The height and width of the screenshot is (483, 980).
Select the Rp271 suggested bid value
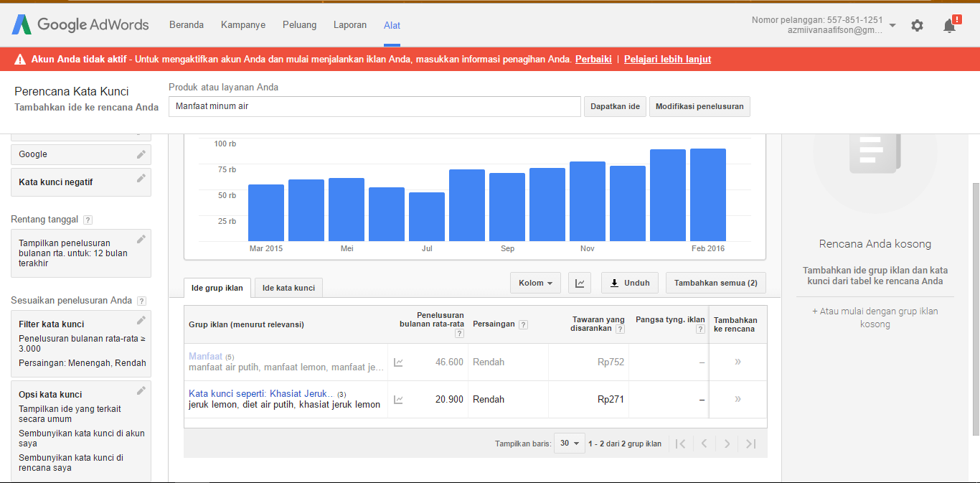pyautogui.click(x=611, y=399)
